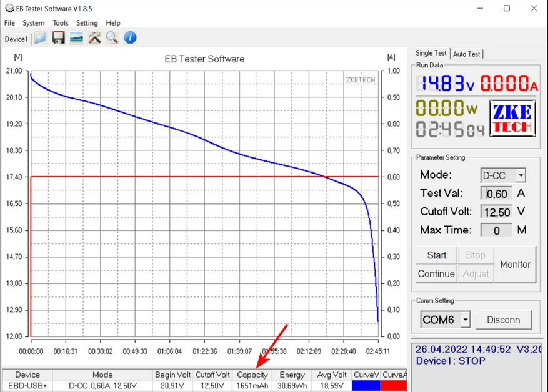
Task: Click the EB Tester Software chart title
Action: point(204,59)
